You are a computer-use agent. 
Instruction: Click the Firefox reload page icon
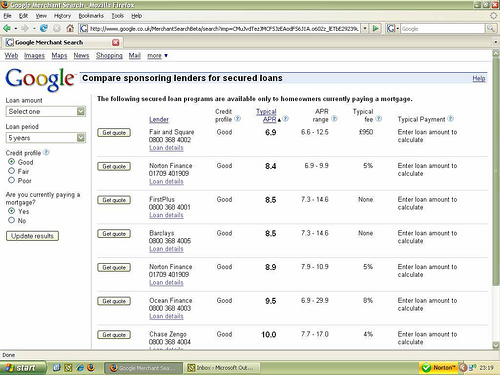coord(43,28)
